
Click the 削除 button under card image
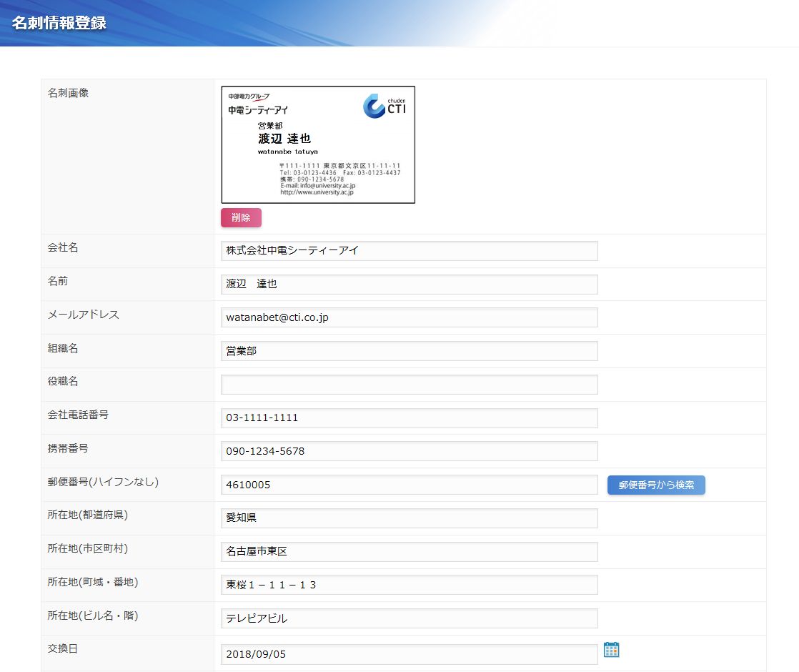point(241,218)
